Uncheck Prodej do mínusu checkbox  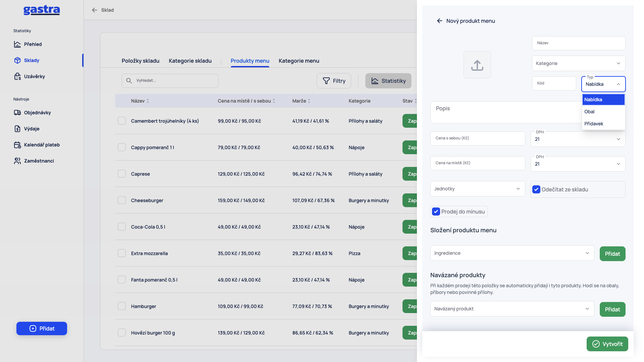pyautogui.click(x=436, y=212)
